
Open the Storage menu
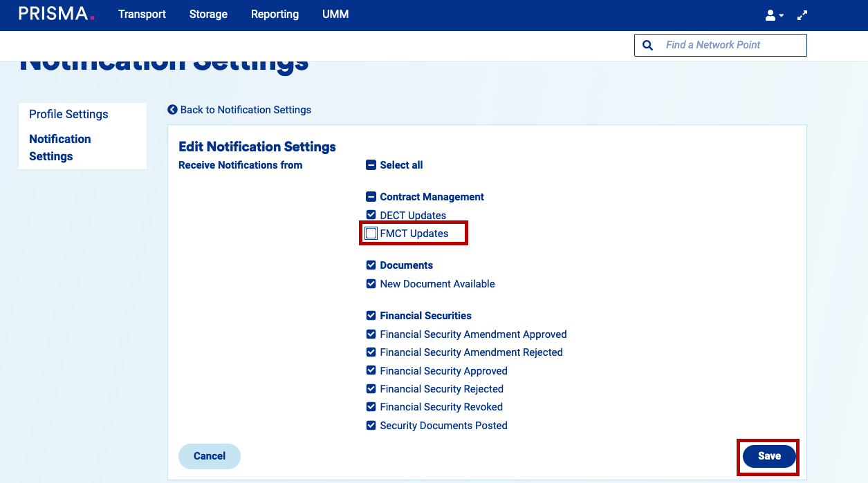[208, 14]
